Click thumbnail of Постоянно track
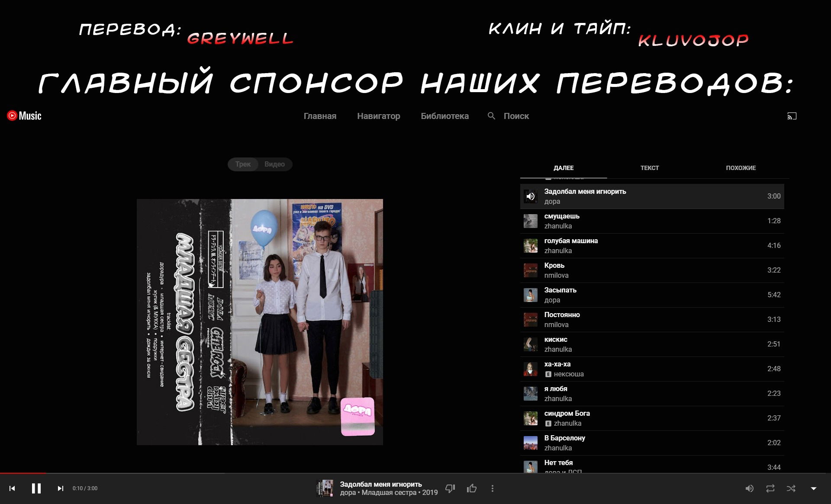Viewport: 831px width, 504px height. coord(531,320)
